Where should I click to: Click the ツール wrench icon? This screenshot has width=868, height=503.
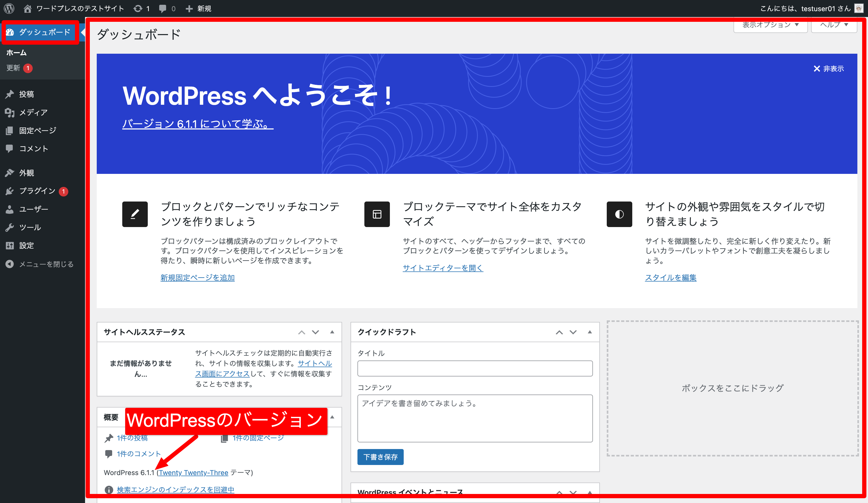pyautogui.click(x=10, y=227)
